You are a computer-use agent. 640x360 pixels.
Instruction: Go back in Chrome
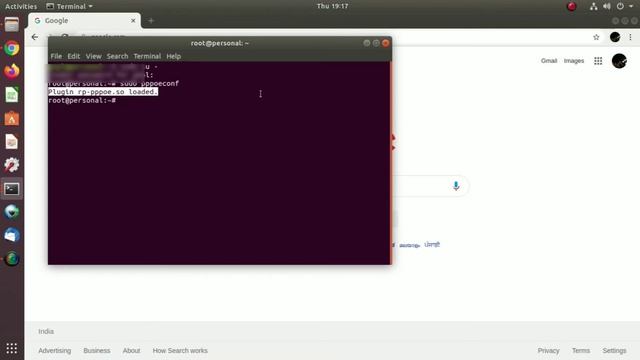tap(35, 37)
